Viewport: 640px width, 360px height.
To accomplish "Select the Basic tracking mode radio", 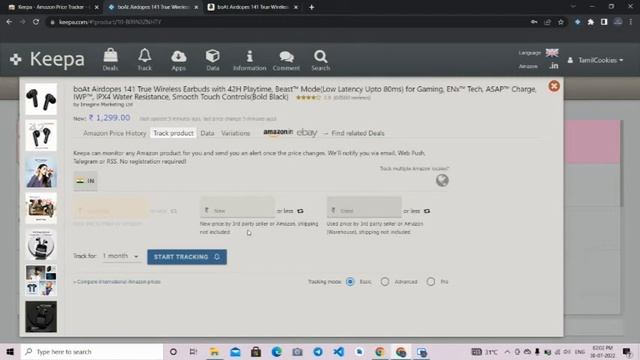I will (x=350, y=282).
